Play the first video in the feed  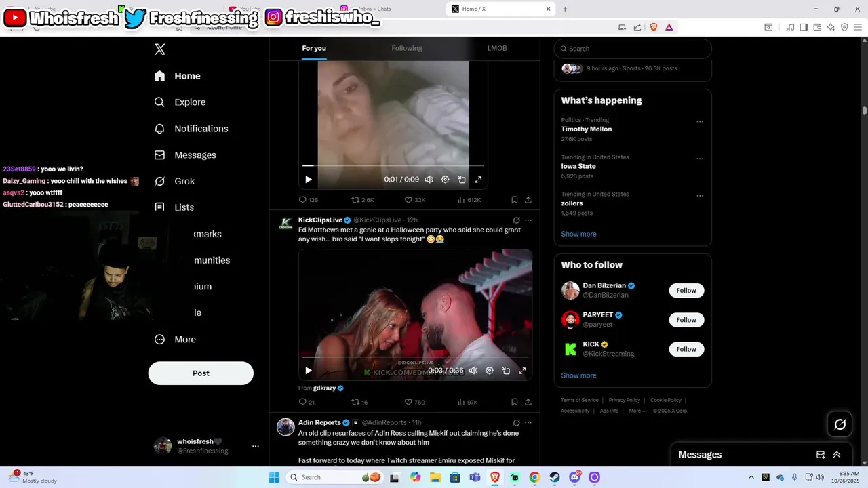[309, 180]
